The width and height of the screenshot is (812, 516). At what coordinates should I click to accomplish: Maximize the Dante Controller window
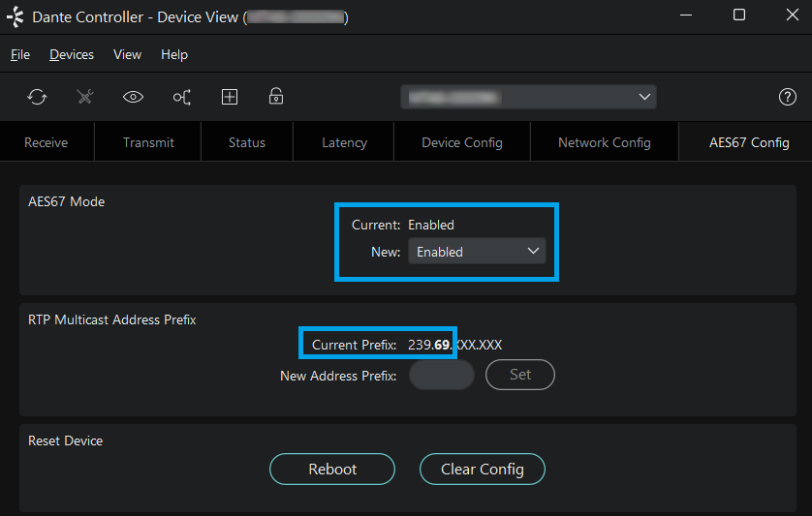coord(739,15)
